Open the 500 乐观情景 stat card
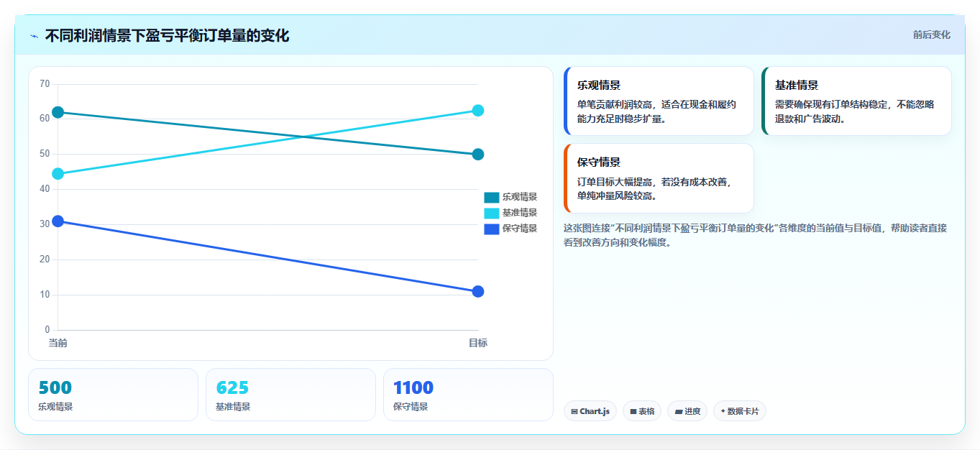The height and width of the screenshot is (450, 980). pos(113,395)
